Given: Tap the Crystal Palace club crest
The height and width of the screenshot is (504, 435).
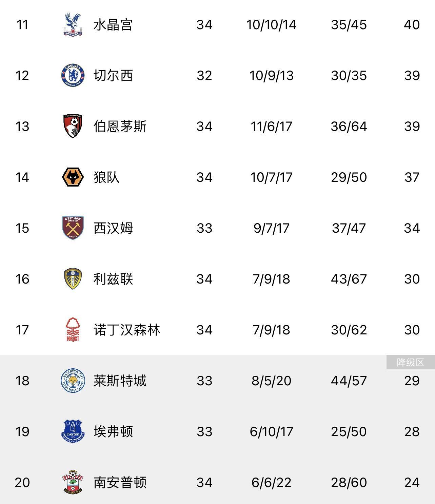Looking at the screenshot, I should [73, 24].
